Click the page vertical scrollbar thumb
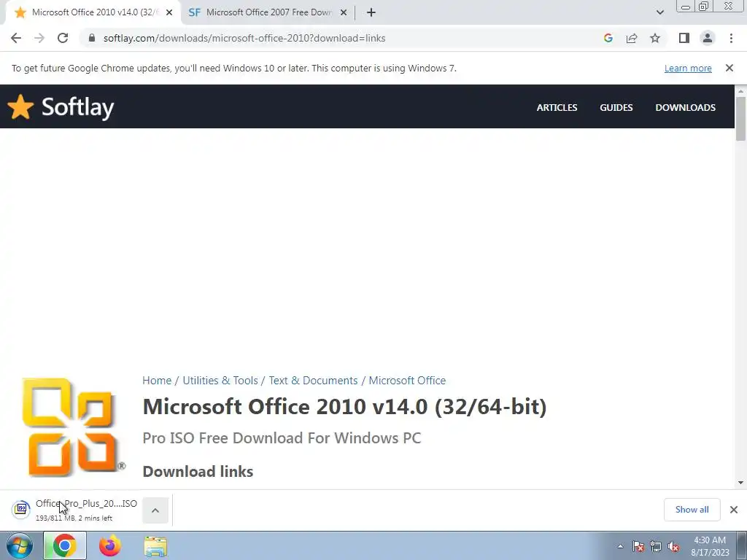 [x=740, y=119]
